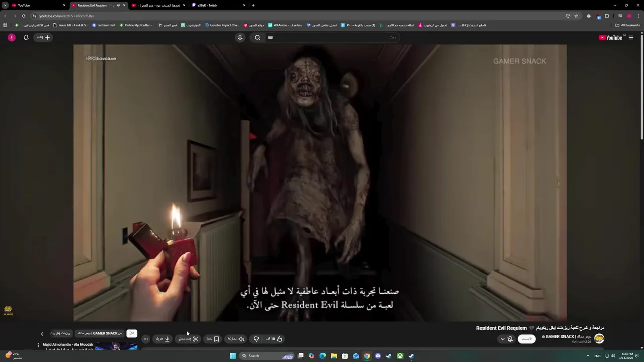The width and height of the screenshot is (644, 362).
Task: Bookmark this page with star icon
Action: point(576,16)
